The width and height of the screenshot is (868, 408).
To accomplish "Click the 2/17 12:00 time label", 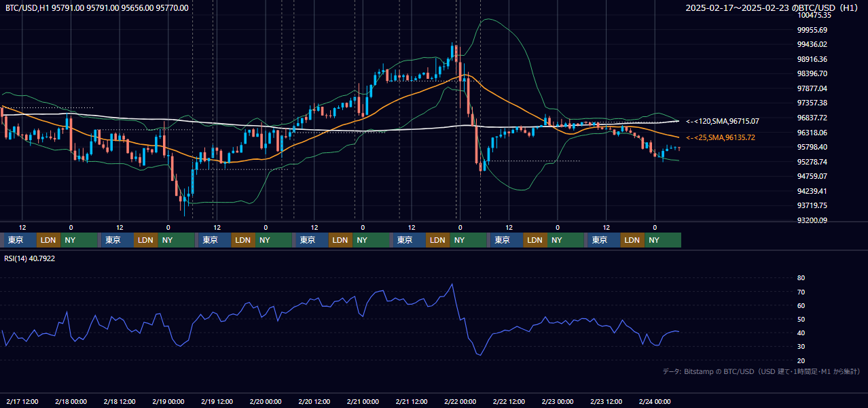I will (x=22, y=401).
